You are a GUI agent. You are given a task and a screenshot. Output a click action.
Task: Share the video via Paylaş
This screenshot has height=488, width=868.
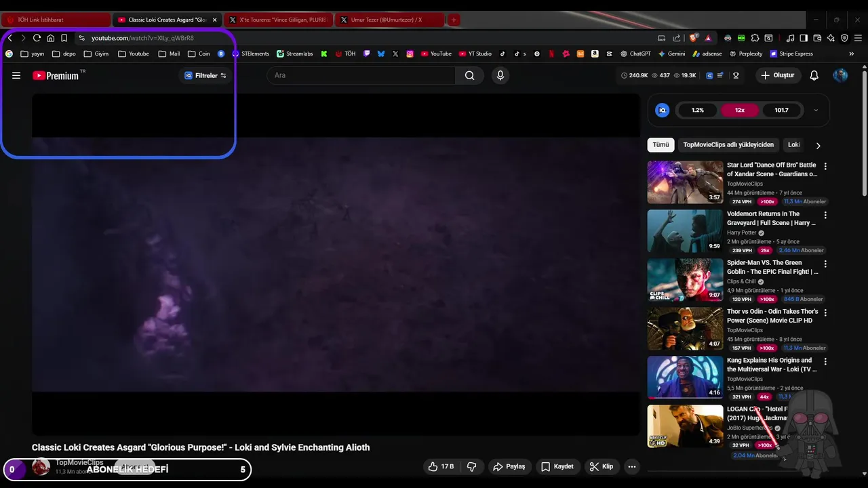click(509, 466)
